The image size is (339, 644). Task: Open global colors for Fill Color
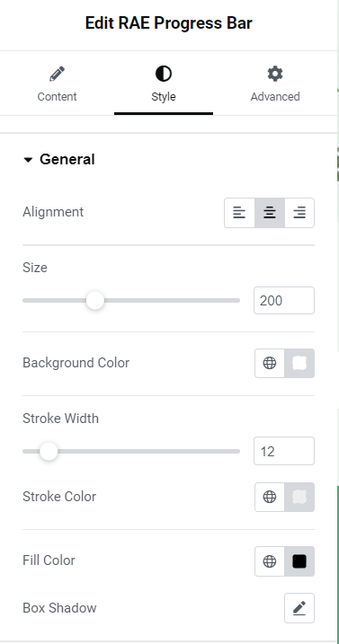270,561
